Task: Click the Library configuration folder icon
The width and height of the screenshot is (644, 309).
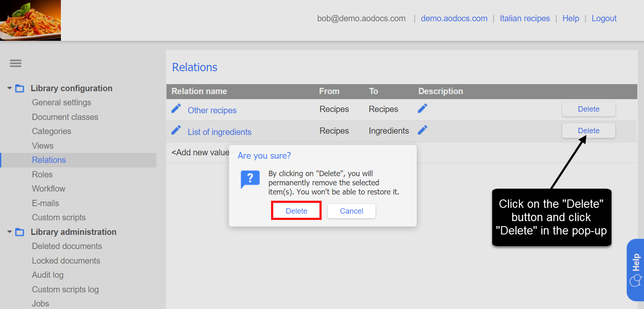Action: (x=20, y=88)
